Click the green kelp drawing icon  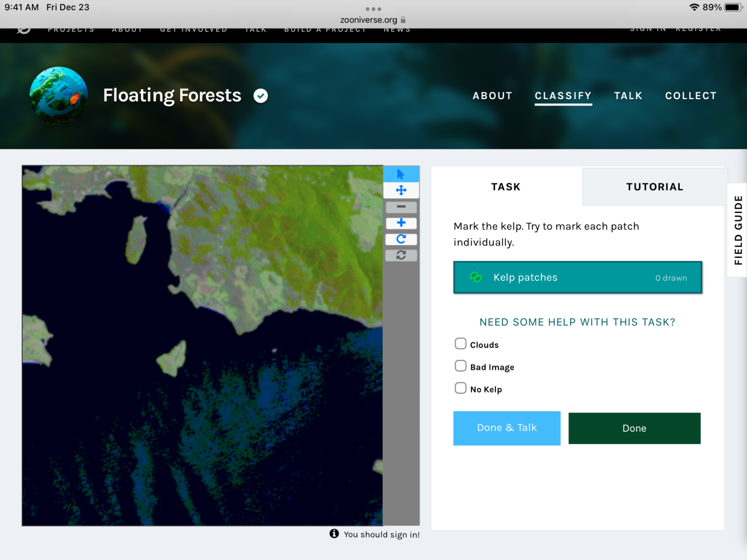476,277
